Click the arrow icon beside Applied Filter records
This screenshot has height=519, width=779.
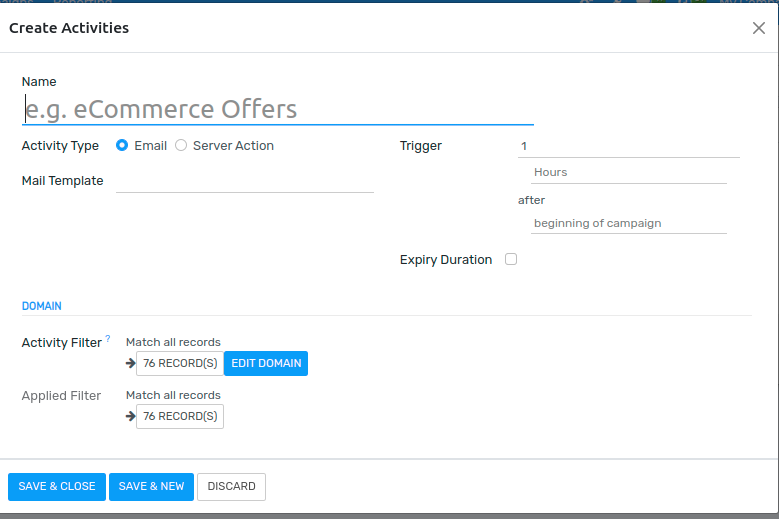coord(131,416)
